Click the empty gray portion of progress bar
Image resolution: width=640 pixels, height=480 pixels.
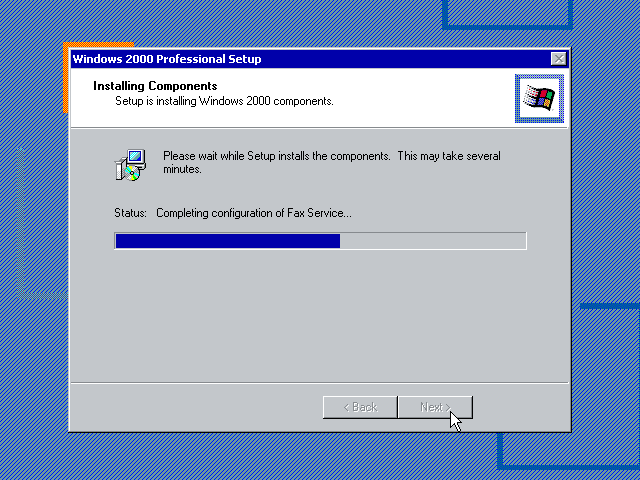coord(433,241)
